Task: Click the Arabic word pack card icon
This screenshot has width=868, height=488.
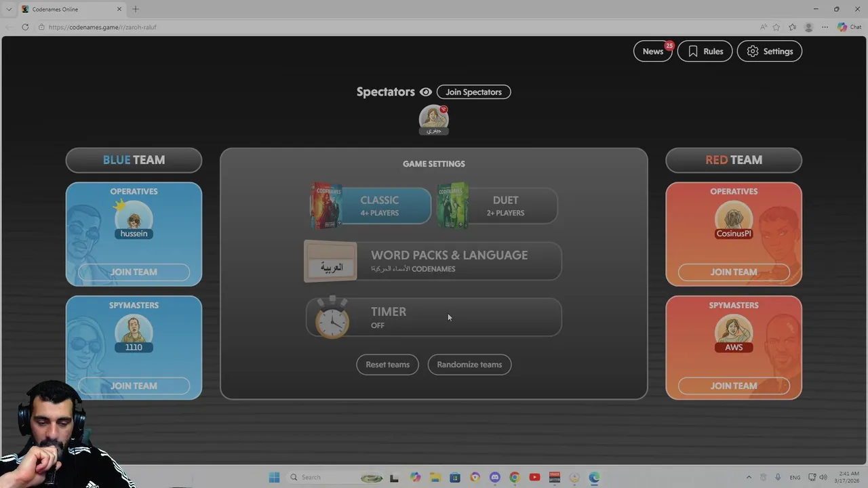Action: pos(330,262)
